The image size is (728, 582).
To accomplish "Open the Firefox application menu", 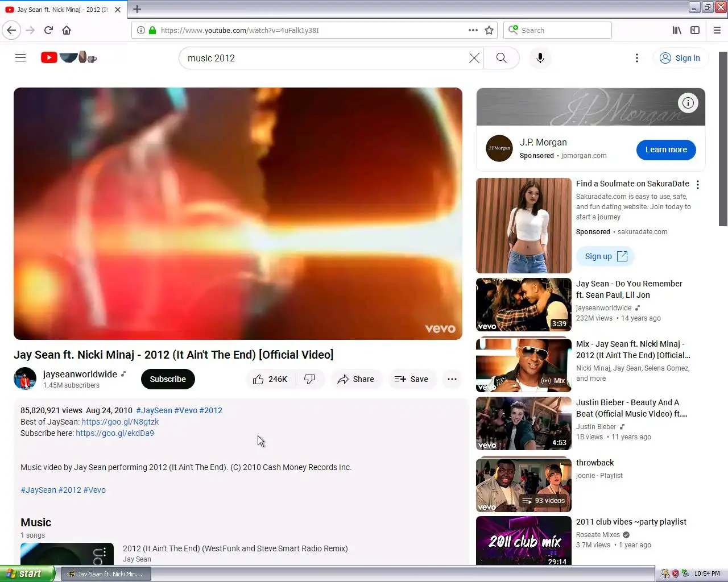I will [x=717, y=30].
